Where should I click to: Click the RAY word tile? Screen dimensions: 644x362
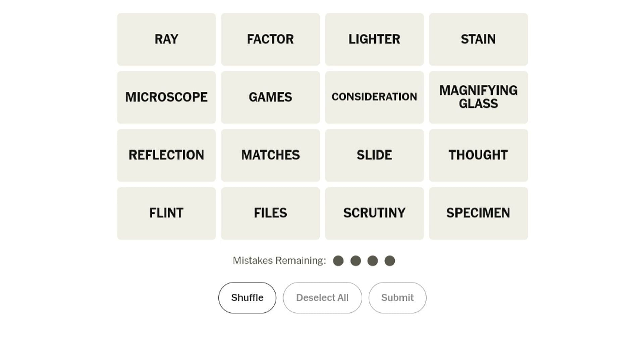(166, 39)
